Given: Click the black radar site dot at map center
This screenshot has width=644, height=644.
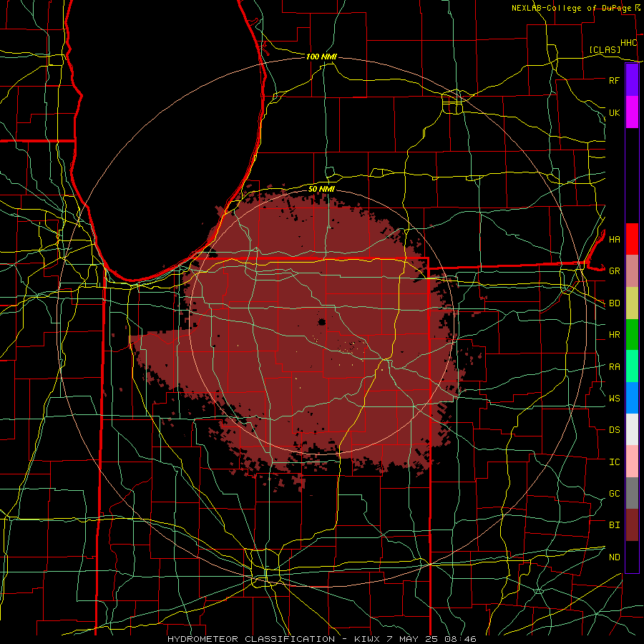Looking at the screenshot, I should tap(321, 321).
